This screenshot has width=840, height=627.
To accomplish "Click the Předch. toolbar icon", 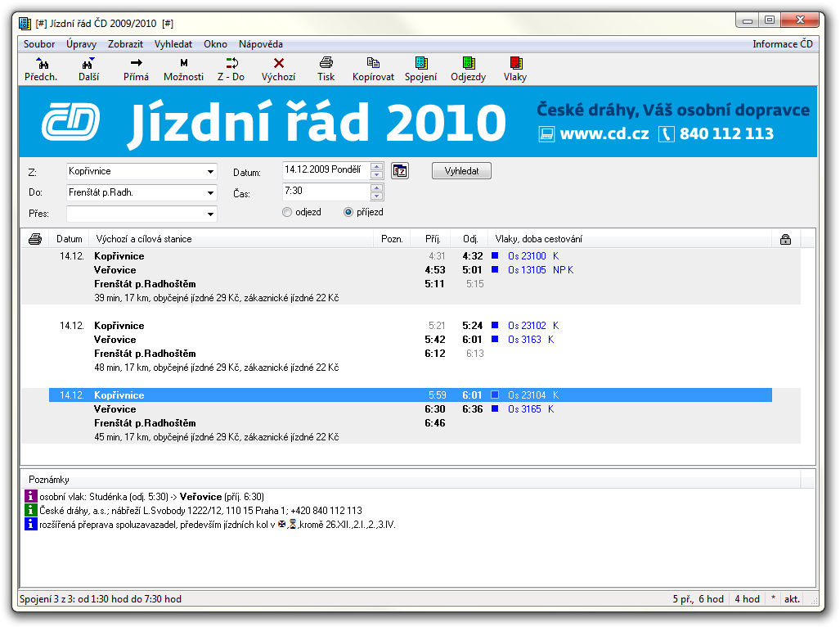I will pyautogui.click(x=41, y=63).
